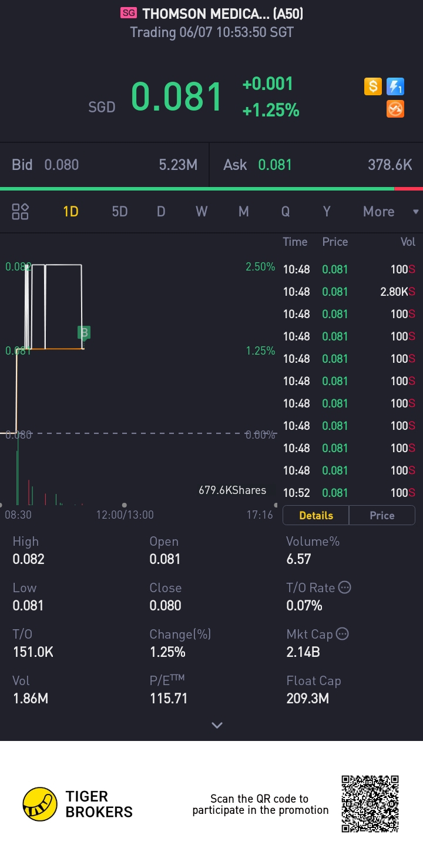Tap the +1.25% change value
Image resolution: width=423 pixels, height=868 pixels.
pos(271,110)
